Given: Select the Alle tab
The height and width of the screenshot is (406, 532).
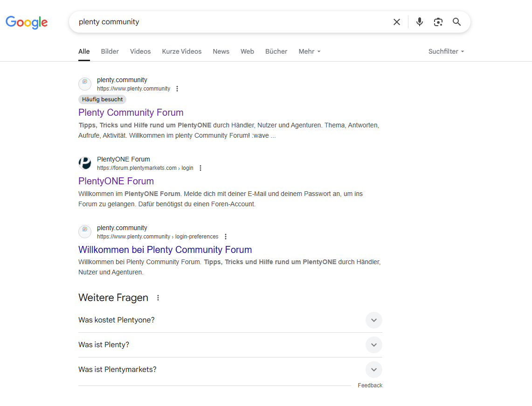Looking at the screenshot, I should pos(84,51).
